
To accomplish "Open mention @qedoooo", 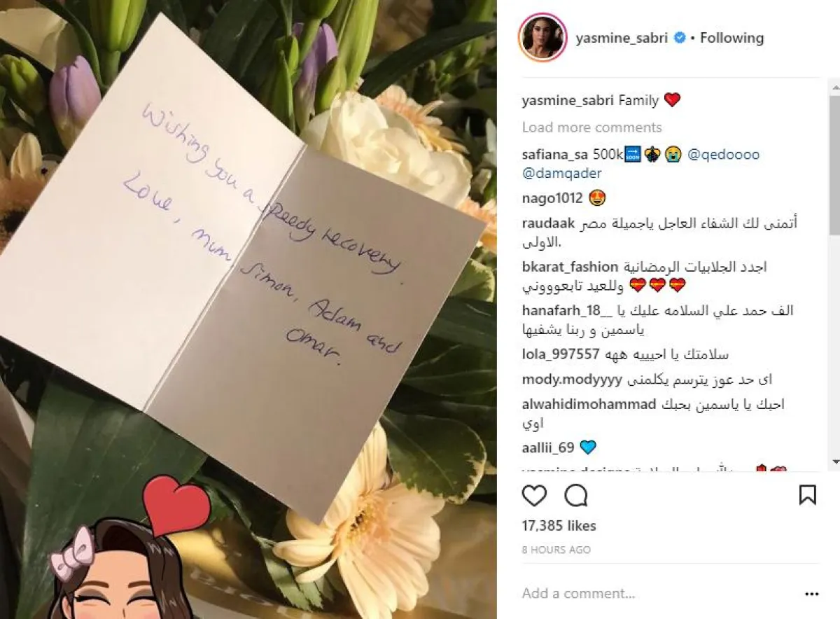I will (724, 155).
